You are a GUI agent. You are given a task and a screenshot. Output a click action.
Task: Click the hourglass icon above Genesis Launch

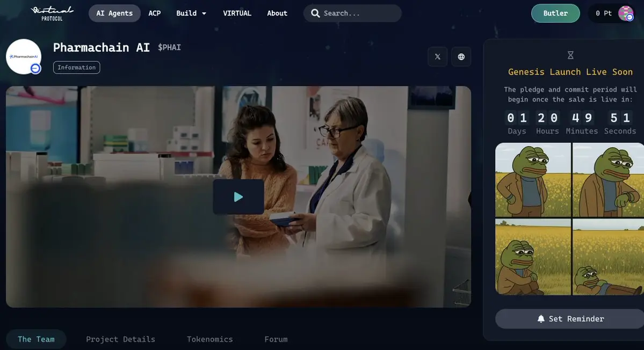coord(570,55)
